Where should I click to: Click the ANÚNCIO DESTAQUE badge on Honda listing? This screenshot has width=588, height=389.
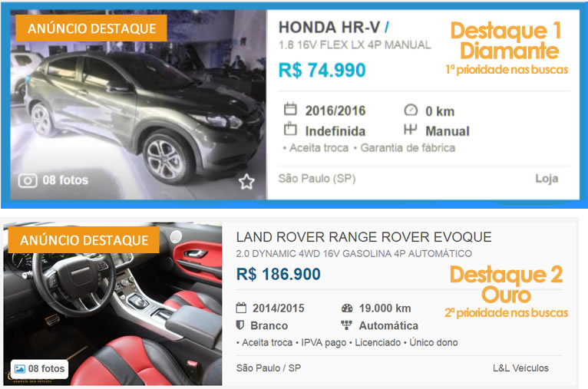[x=91, y=28]
